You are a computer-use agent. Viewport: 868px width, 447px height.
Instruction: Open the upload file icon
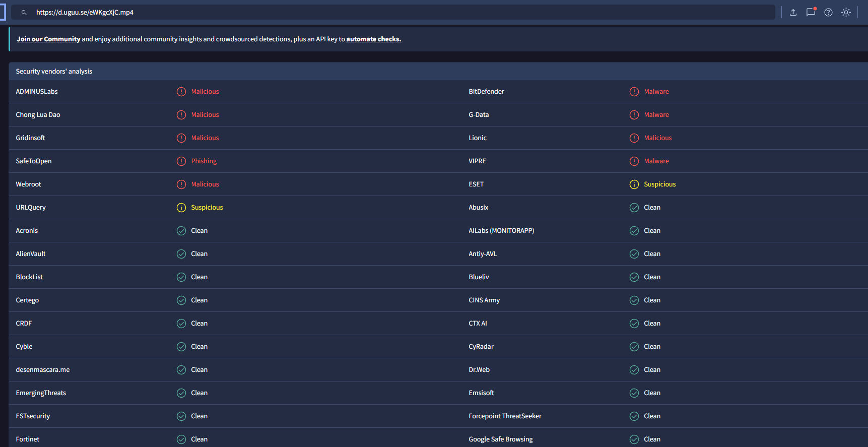click(x=793, y=13)
